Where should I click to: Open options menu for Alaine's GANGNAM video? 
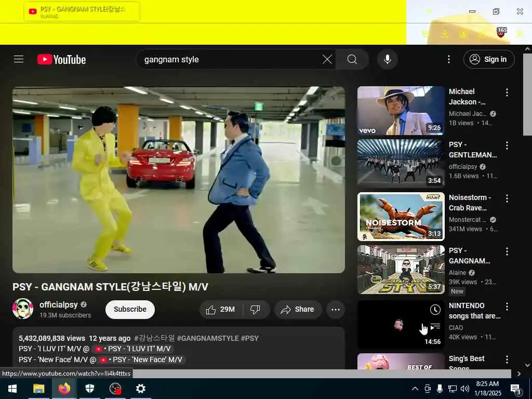point(507,251)
